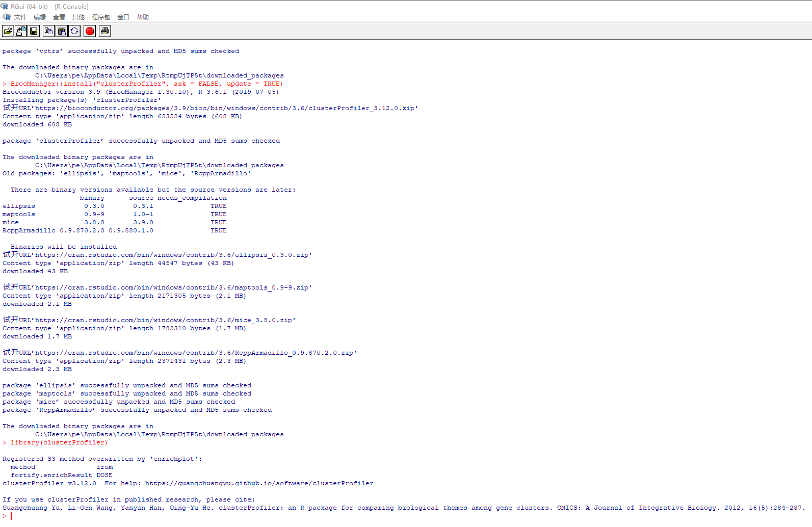Click the maptools row showing 0.9-9
The width and height of the screenshot is (812, 527).
point(115,214)
